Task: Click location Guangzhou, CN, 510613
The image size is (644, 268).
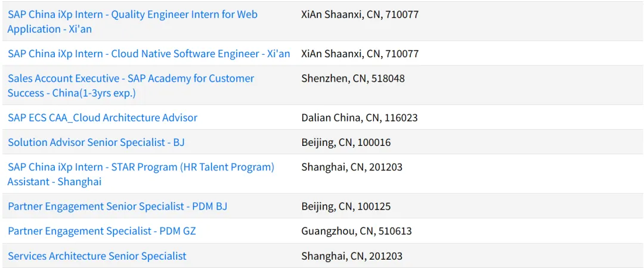Action: [357, 231]
